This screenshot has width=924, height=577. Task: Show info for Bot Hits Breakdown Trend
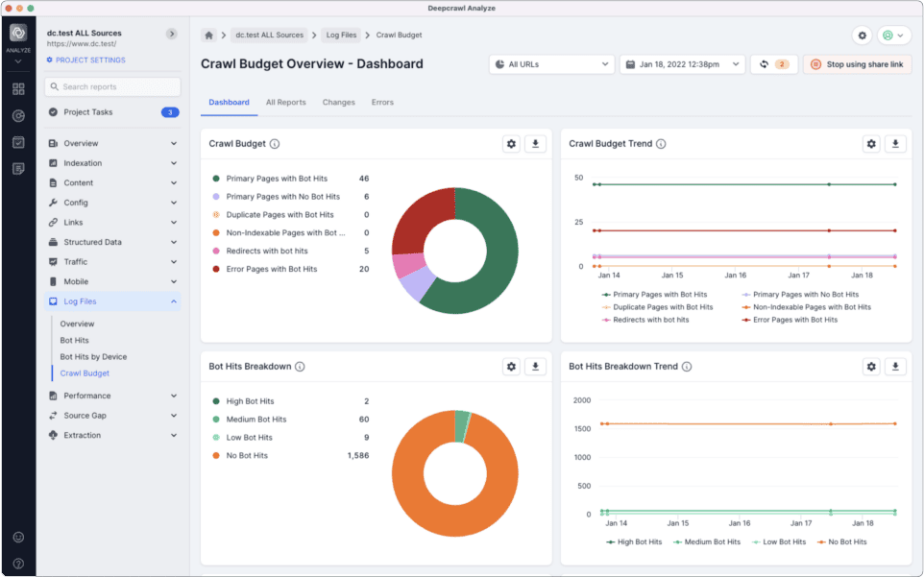point(687,366)
